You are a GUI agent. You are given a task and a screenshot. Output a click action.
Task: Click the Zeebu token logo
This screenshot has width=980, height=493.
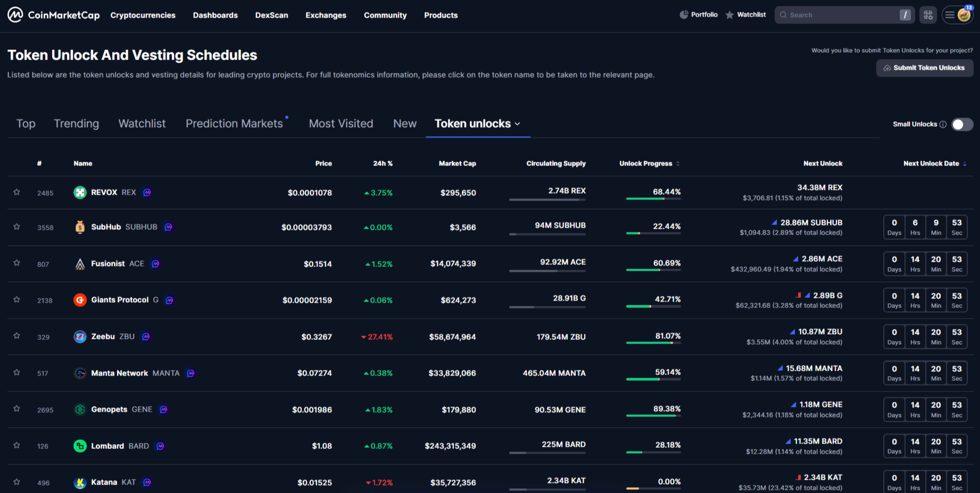click(80, 336)
